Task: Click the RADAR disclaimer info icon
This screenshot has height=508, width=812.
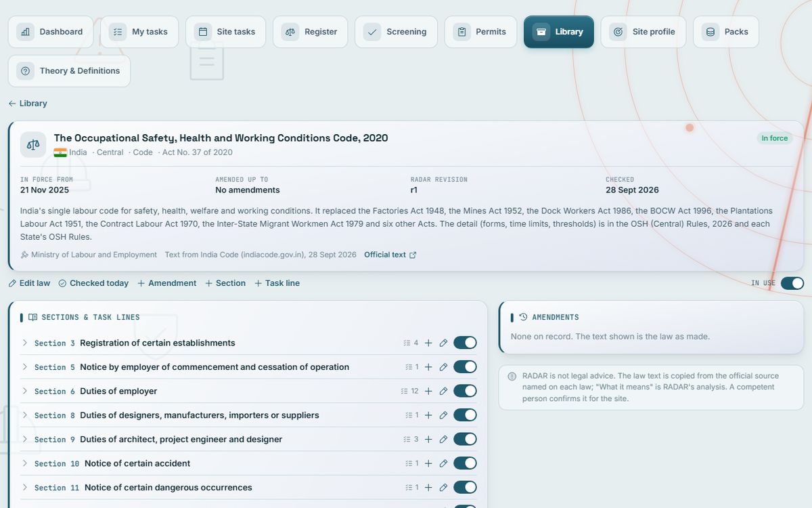Action: coord(513,376)
